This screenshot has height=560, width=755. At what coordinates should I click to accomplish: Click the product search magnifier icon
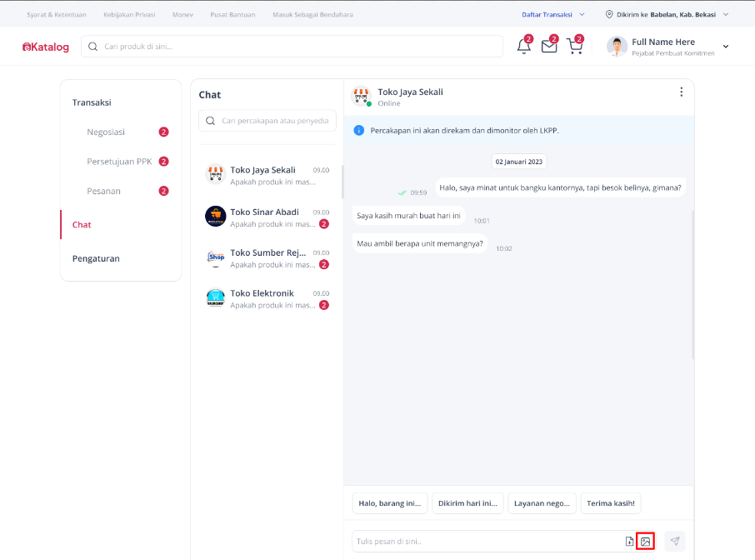93,46
